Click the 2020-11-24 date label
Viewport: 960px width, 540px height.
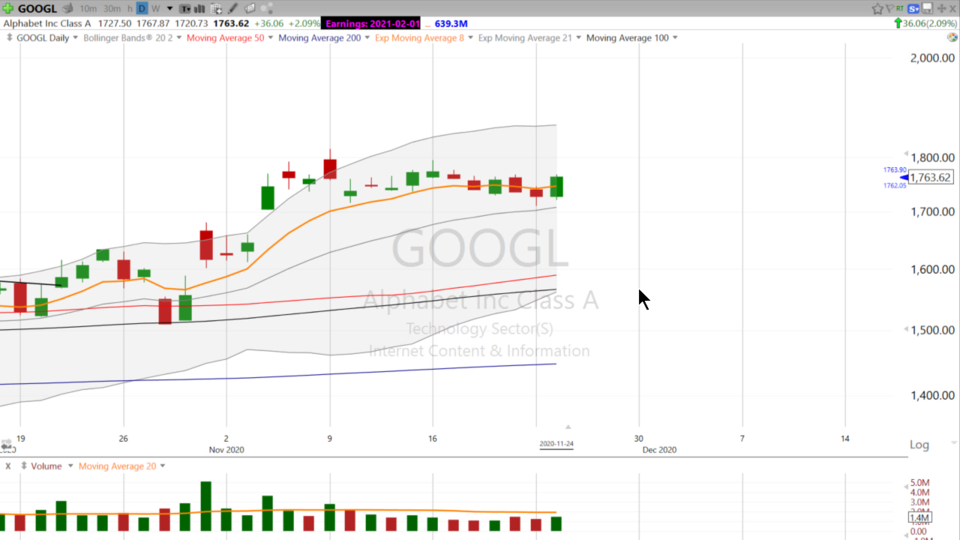click(x=556, y=444)
